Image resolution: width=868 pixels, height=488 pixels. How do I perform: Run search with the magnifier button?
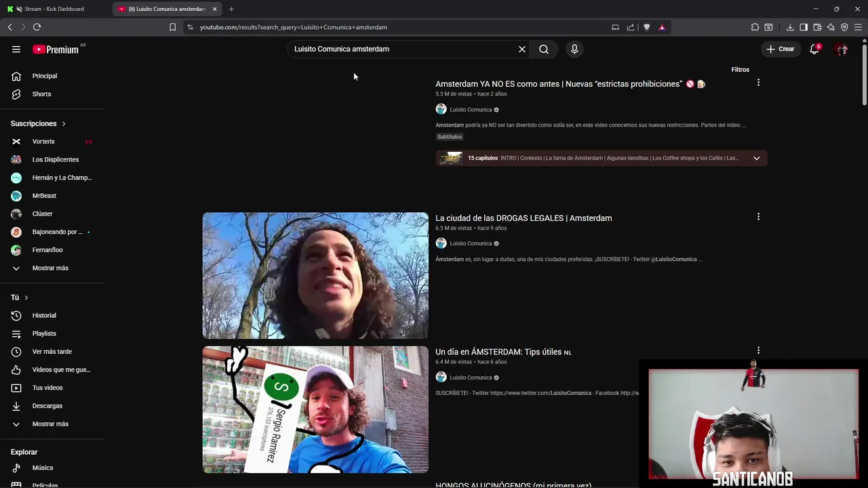coord(544,49)
